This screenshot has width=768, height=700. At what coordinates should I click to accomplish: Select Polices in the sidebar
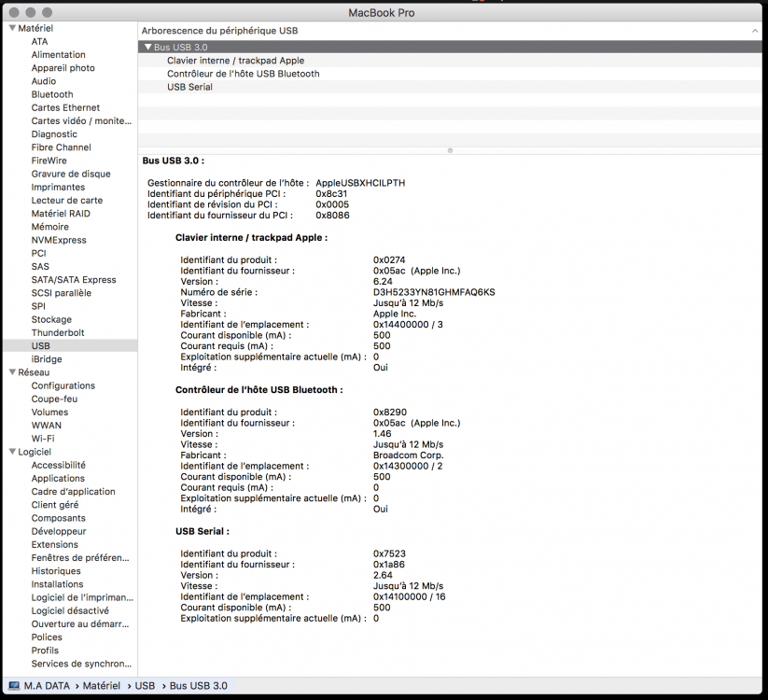pyautogui.click(x=47, y=637)
